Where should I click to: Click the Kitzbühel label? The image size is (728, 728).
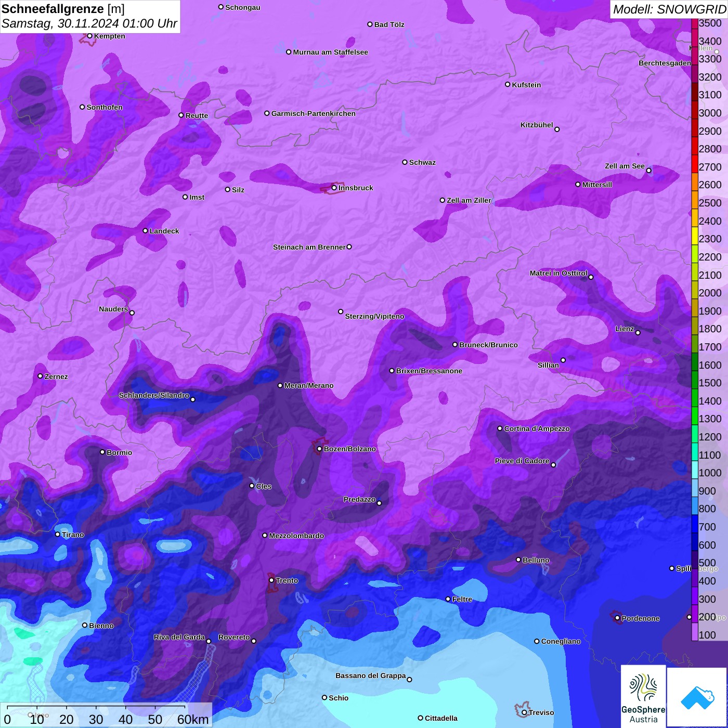click(537, 125)
